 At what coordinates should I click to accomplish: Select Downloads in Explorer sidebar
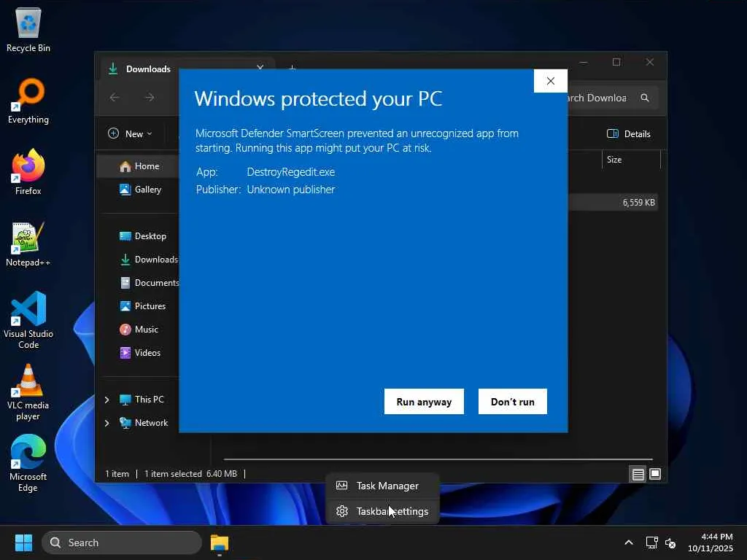[147, 260]
